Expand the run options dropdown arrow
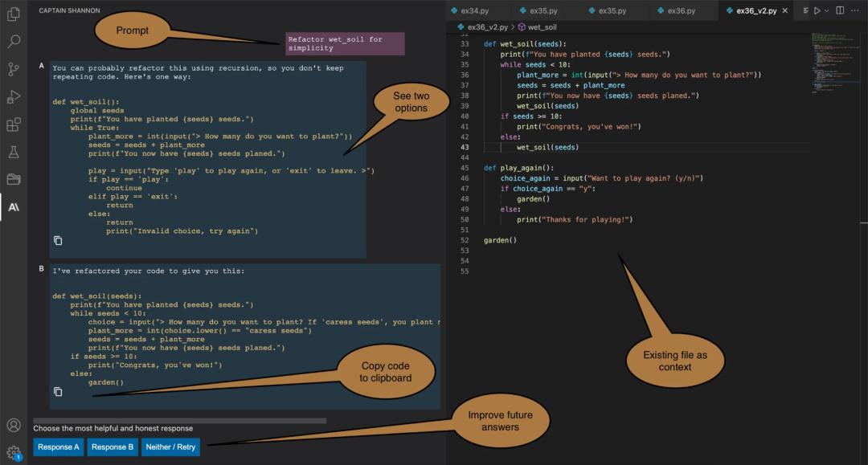This screenshot has height=465, width=868. [x=826, y=10]
